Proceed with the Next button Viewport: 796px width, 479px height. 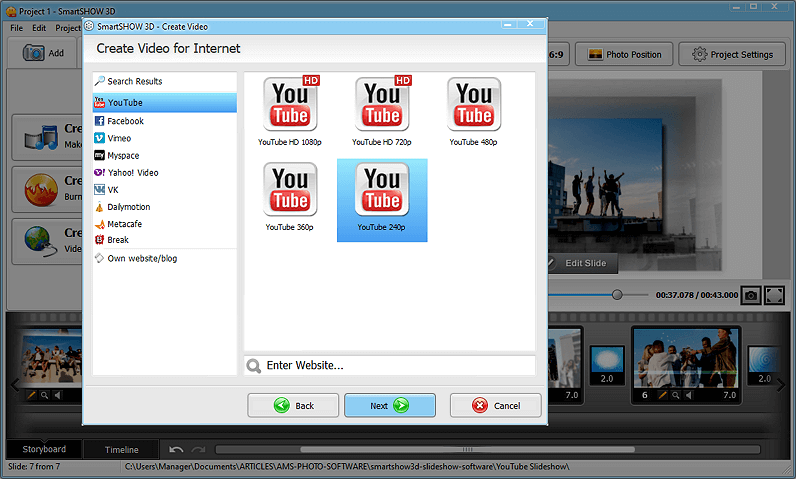390,405
